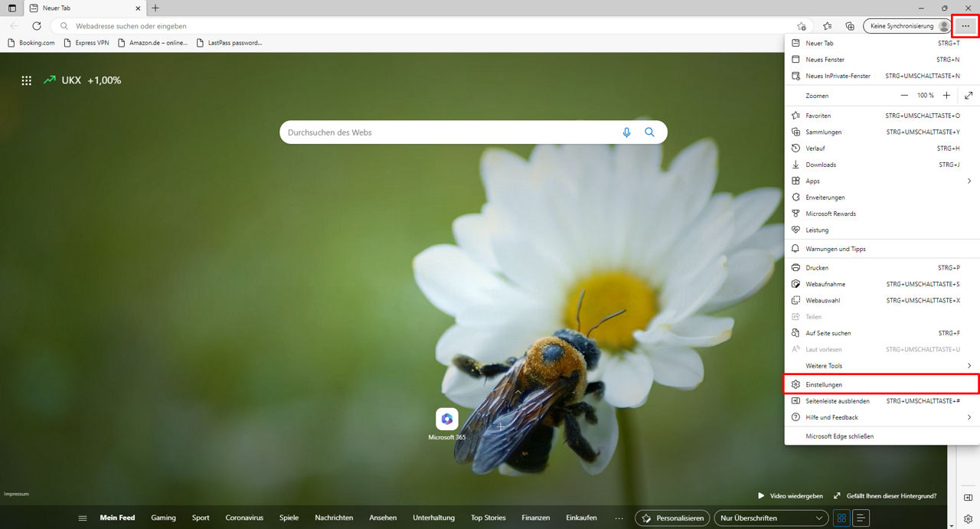Switch to the Sport feed tab

[201, 518]
